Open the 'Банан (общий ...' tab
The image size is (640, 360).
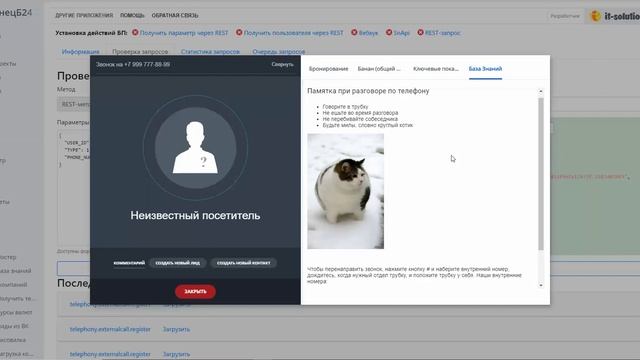[x=379, y=69]
